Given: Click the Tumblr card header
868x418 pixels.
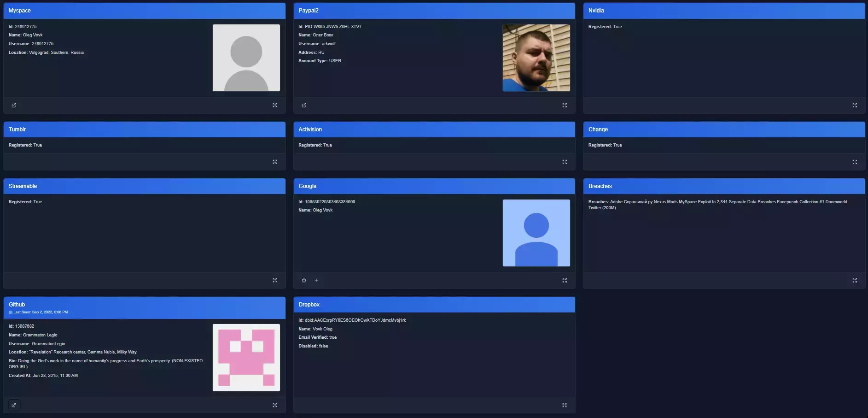Looking at the screenshot, I should pos(145,130).
